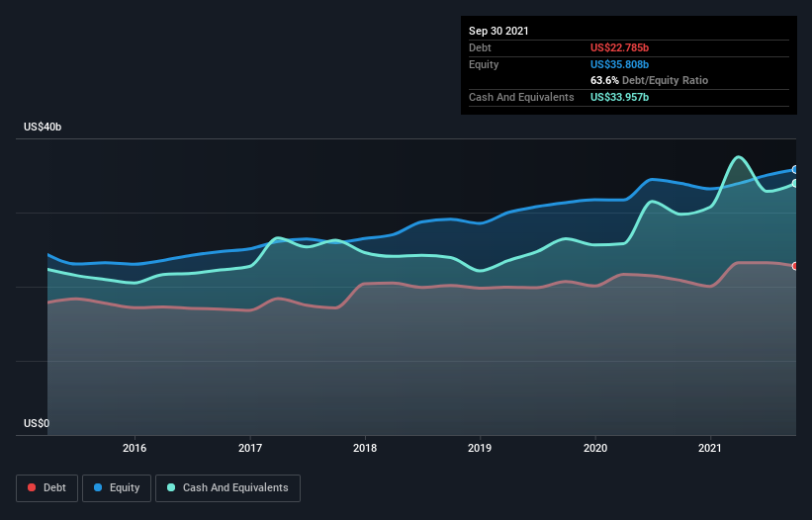Select the 2017 x-axis label
The height and width of the screenshot is (520, 812).
pos(250,448)
